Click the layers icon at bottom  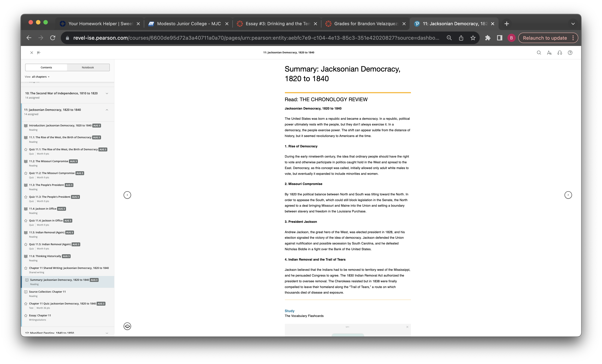pos(127,326)
